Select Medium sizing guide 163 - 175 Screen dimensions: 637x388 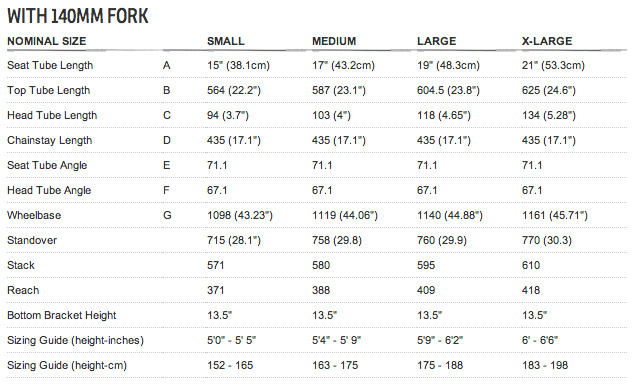335,365
